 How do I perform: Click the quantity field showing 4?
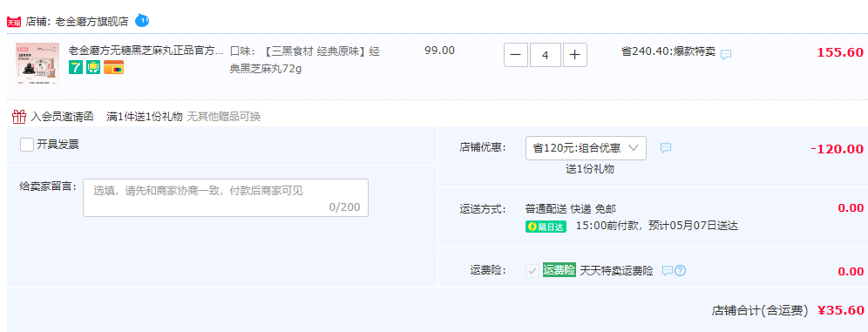pyautogui.click(x=546, y=55)
